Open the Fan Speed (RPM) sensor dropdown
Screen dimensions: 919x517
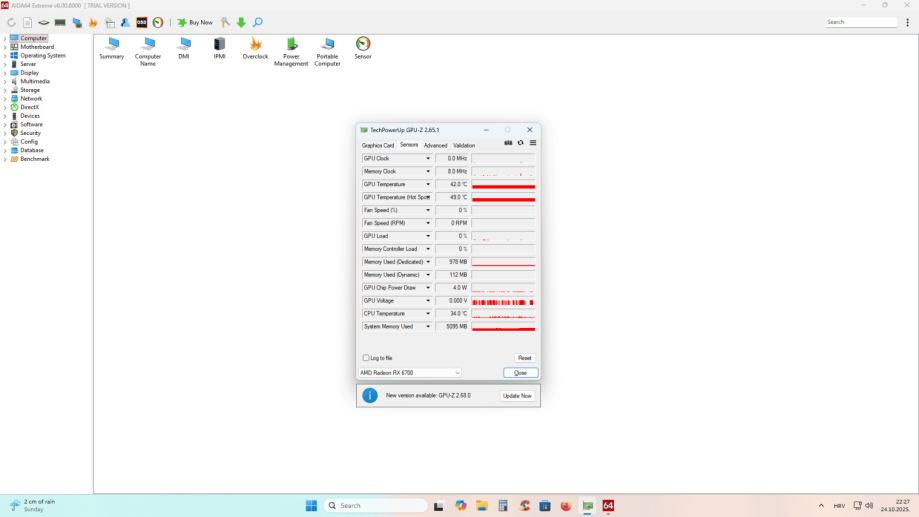point(428,223)
